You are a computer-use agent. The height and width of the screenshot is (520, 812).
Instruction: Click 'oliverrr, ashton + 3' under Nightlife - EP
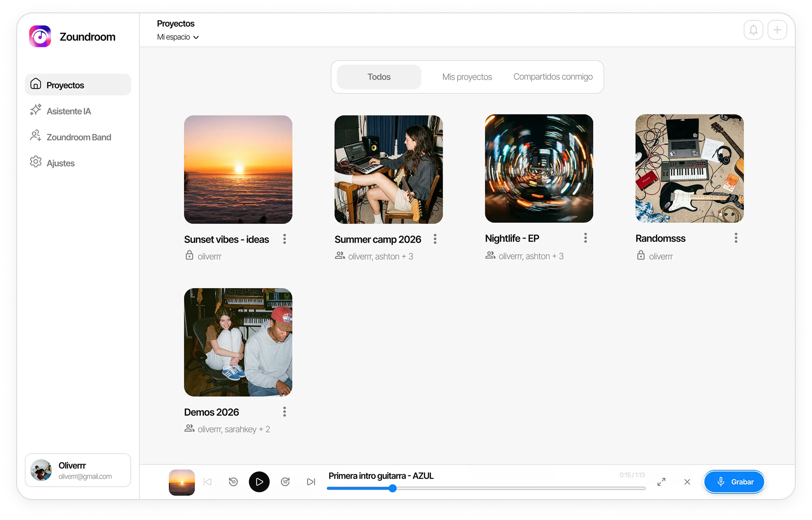(x=531, y=256)
